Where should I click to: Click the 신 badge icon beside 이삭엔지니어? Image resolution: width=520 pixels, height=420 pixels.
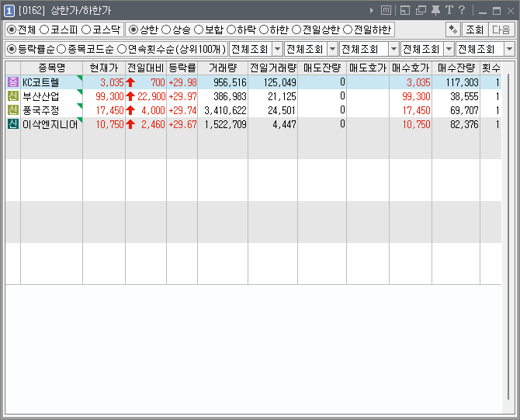click(x=13, y=124)
